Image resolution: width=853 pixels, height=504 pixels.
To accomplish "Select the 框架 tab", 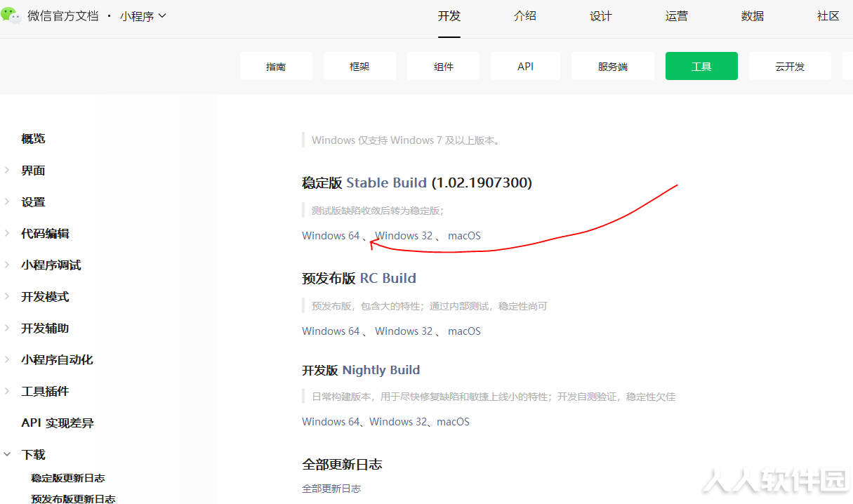I will [x=359, y=66].
